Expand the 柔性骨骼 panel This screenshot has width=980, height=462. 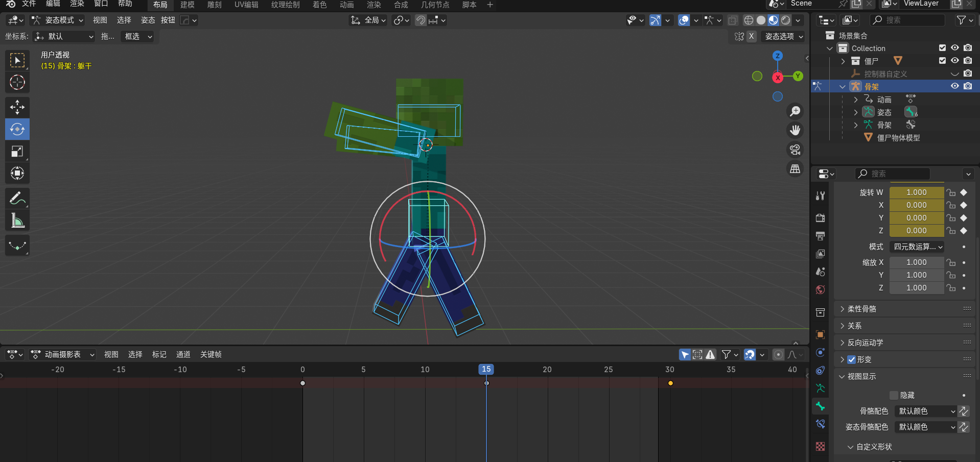[905, 309]
